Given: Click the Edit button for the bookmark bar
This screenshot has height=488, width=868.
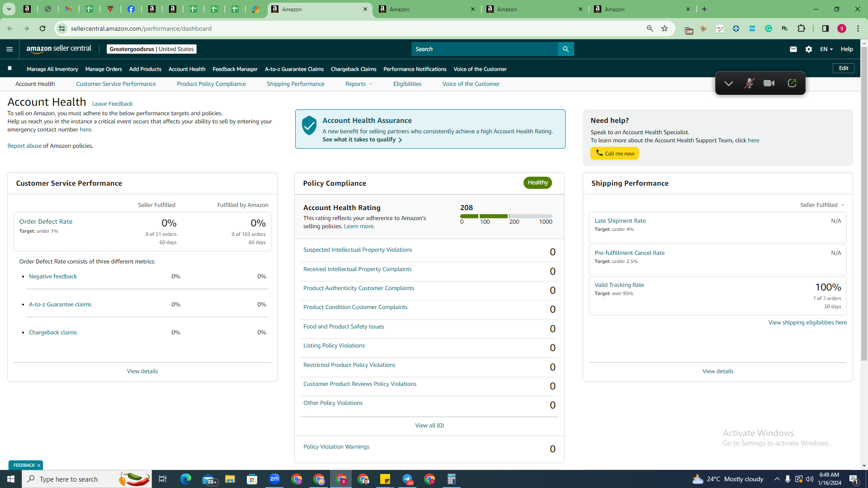Looking at the screenshot, I should 844,68.
